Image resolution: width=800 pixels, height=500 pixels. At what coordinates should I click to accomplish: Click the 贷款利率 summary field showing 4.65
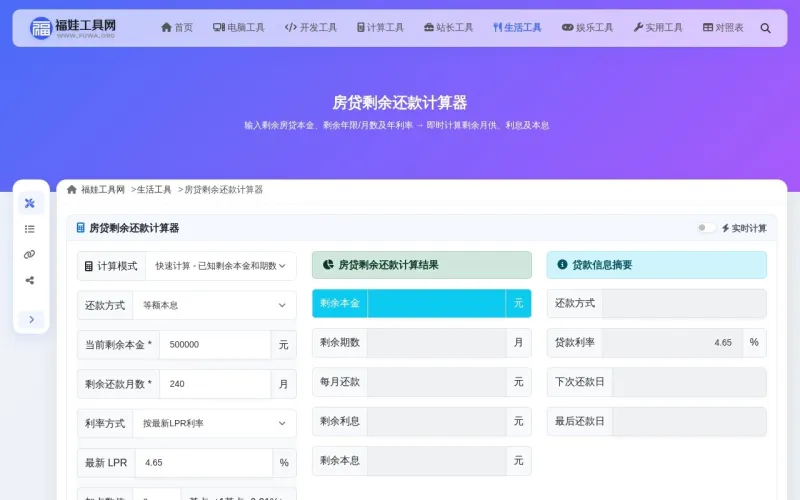672,342
